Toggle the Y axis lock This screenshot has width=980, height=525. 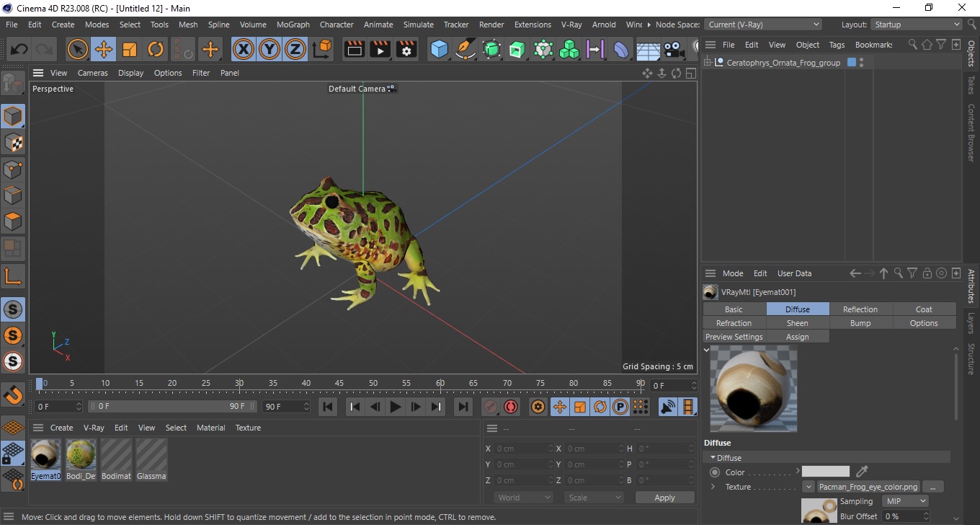pos(269,50)
